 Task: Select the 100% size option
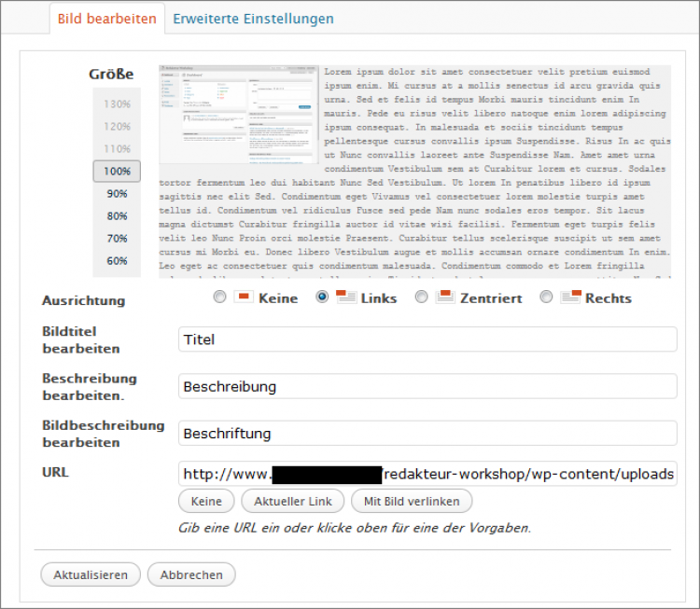click(x=117, y=172)
